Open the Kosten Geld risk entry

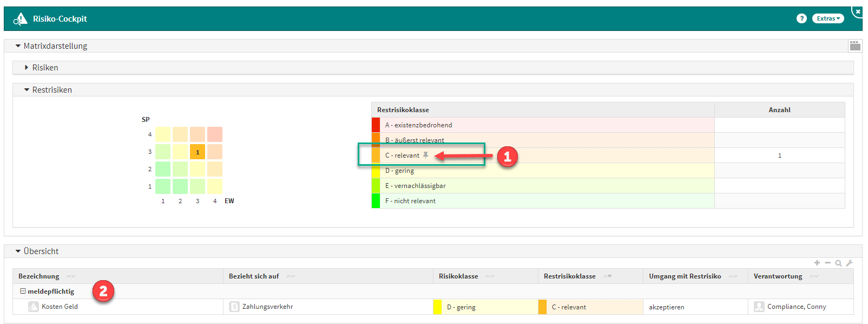(x=60, y=307)
